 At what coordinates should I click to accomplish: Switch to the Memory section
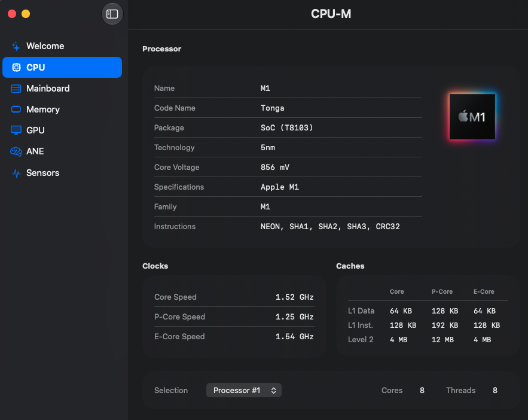tap(62, 109)
